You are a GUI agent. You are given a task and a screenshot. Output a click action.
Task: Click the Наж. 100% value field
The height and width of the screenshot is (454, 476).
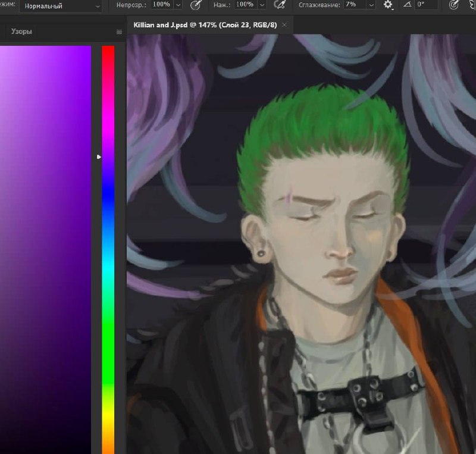(246, 5)
